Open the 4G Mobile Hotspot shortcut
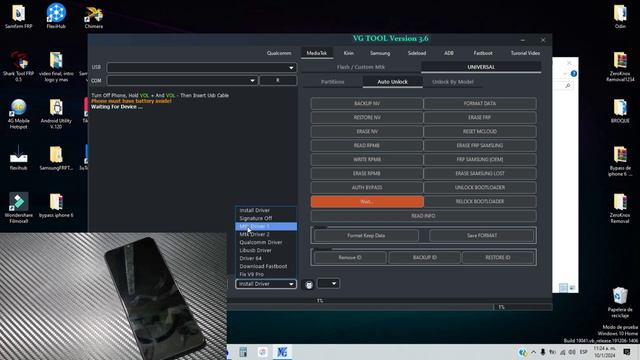This screenshot has width=640, height=360. pyautogui.click(x=18, y=113)
